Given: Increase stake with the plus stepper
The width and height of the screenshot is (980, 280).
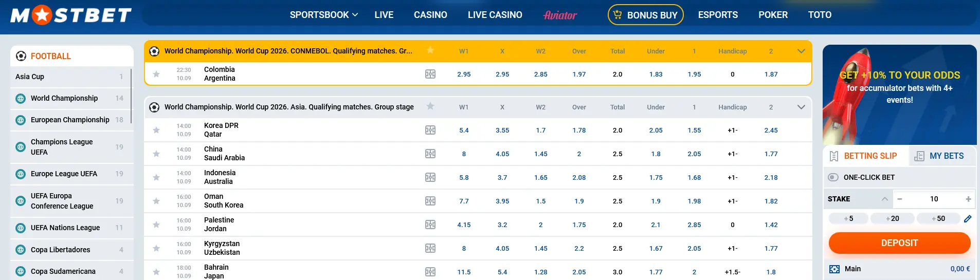Looking at the screenshot, I should [x=968, y=199].
